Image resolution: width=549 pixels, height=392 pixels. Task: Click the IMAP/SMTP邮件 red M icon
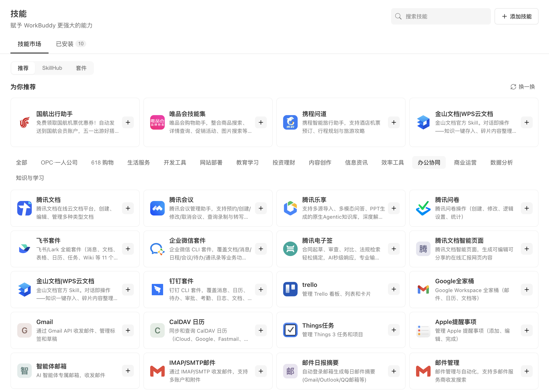pos(157,371)
